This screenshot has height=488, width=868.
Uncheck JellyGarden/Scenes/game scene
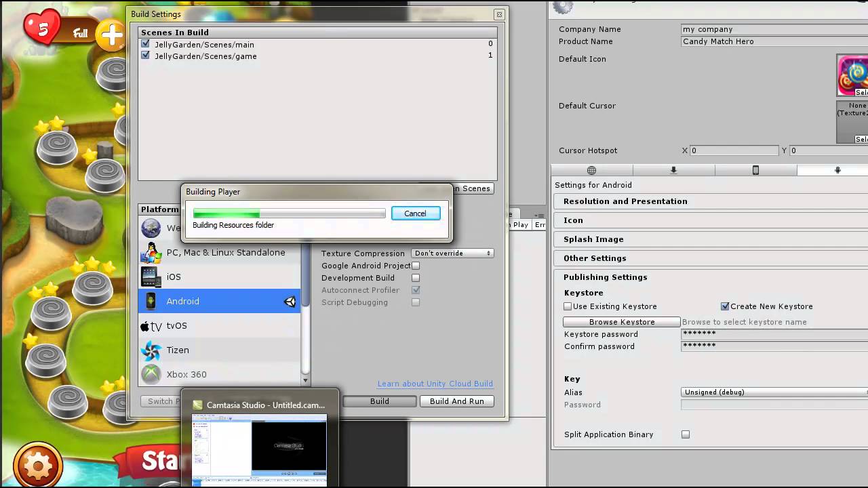click(x=145, y=56)
